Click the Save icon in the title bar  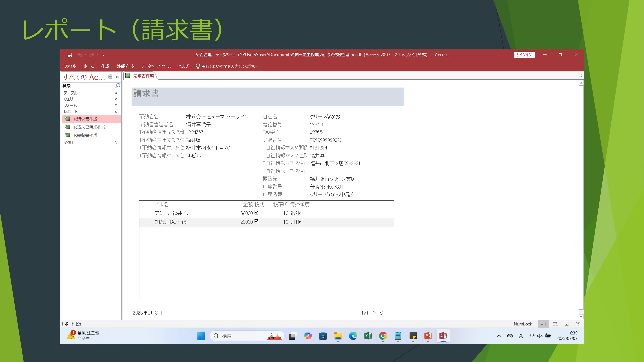(70, 55)
